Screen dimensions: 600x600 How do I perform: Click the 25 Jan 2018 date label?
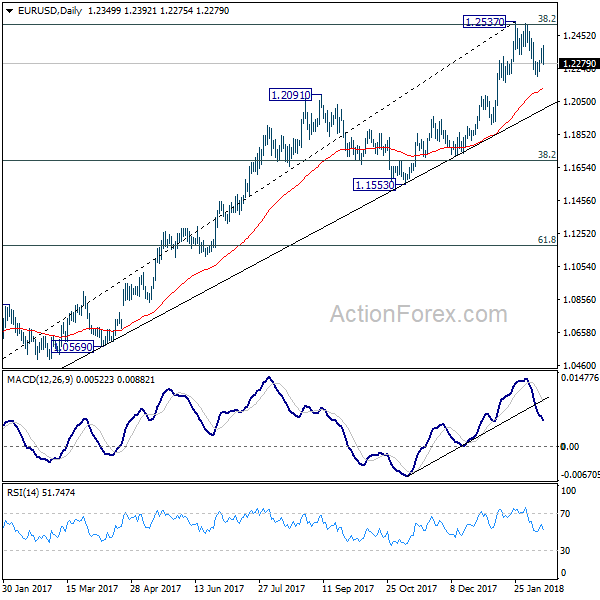click(x=539, y=588)
